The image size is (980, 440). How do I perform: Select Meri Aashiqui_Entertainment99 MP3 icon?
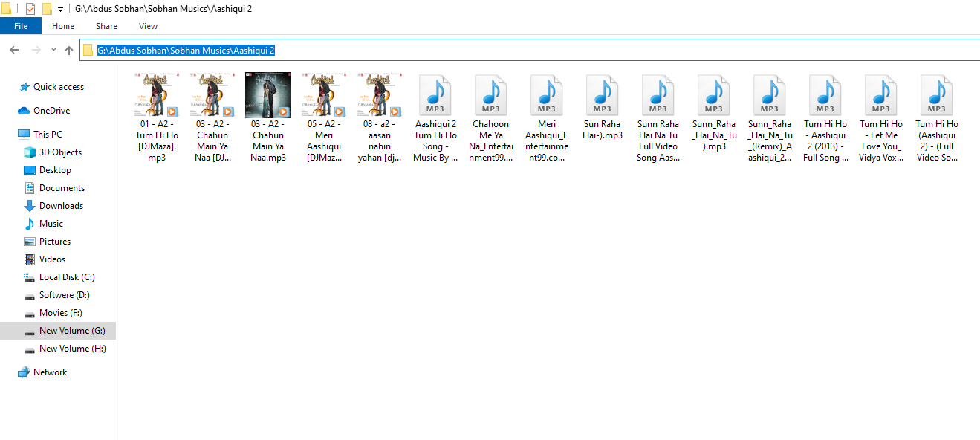tap(547, 94)
